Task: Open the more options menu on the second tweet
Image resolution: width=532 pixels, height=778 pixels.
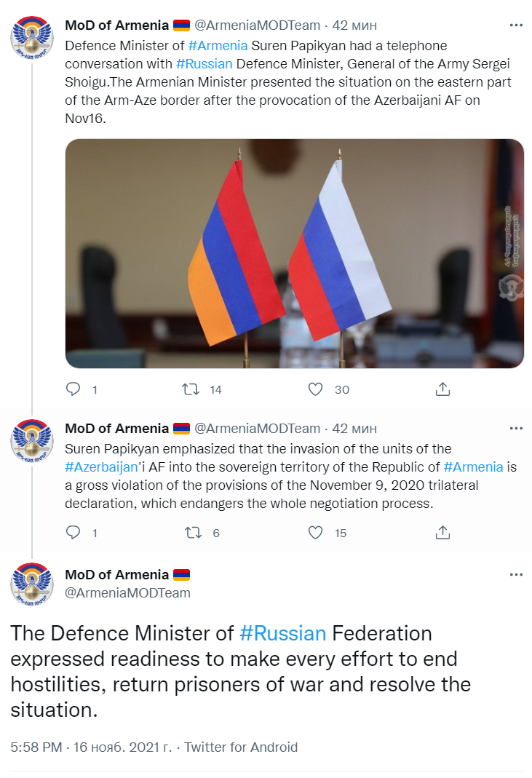Action: click(517, 429)
